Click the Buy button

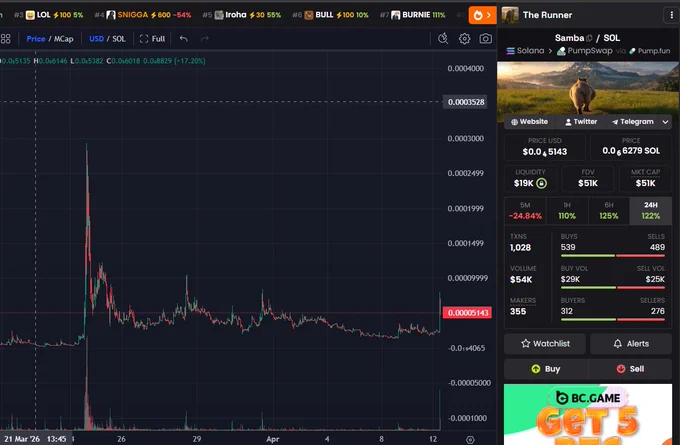point(546,369)
